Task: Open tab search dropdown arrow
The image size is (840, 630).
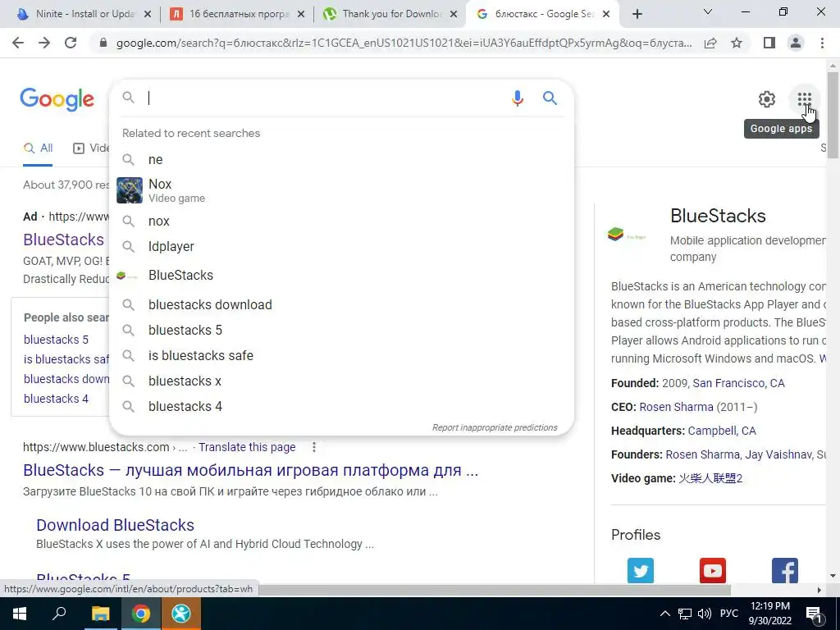Action: click(x=708, y=11)
